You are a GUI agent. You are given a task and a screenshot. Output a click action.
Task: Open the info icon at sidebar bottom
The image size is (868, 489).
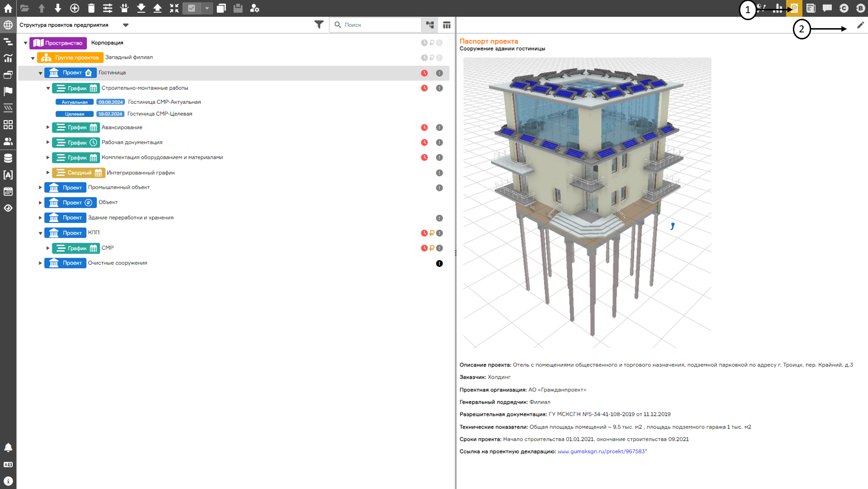(8, 481)
